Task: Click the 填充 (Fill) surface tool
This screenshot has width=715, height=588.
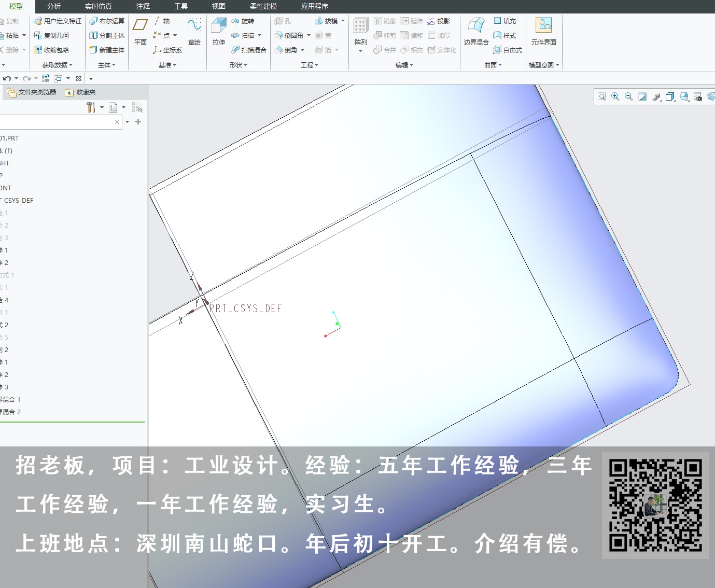Action: [x=505, y=21]
